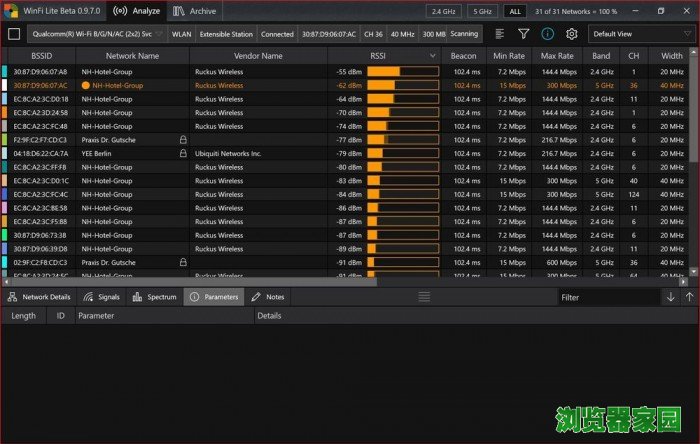This screenshot has height=444, width=700.
Task: Toggle the 2.4 GHz band filter
Action: [443, 11]
